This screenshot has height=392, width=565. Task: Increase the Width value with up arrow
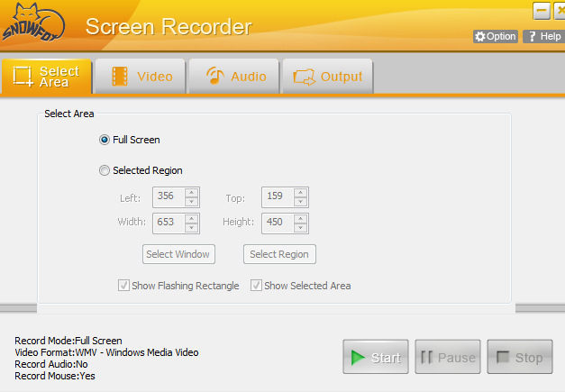[192, 219]
